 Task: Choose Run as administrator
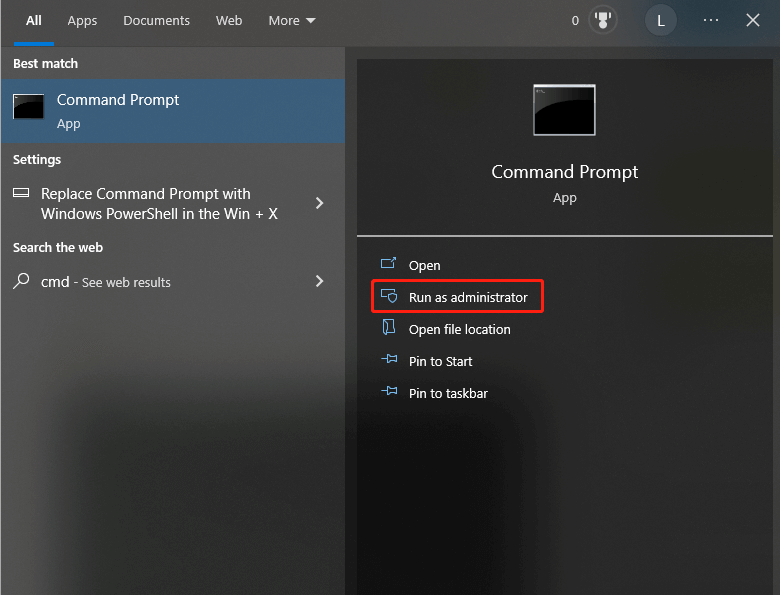(x=468, y=298)
